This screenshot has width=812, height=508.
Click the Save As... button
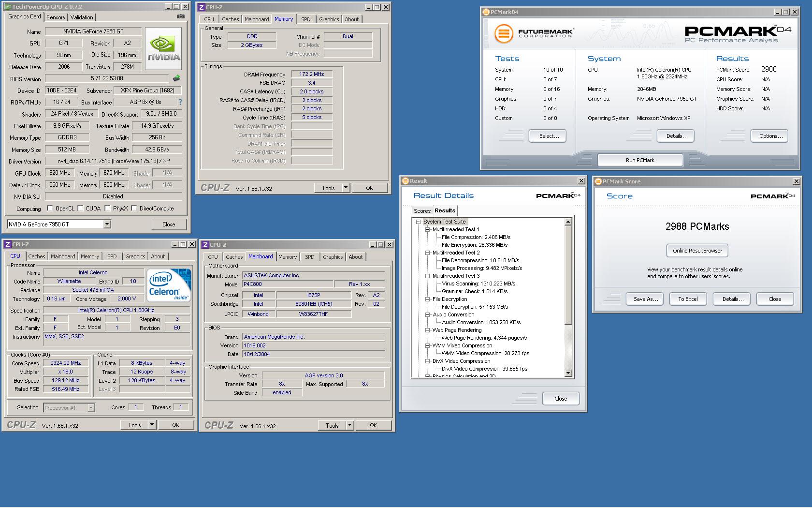pyautogui.click(x=646, y=299)
